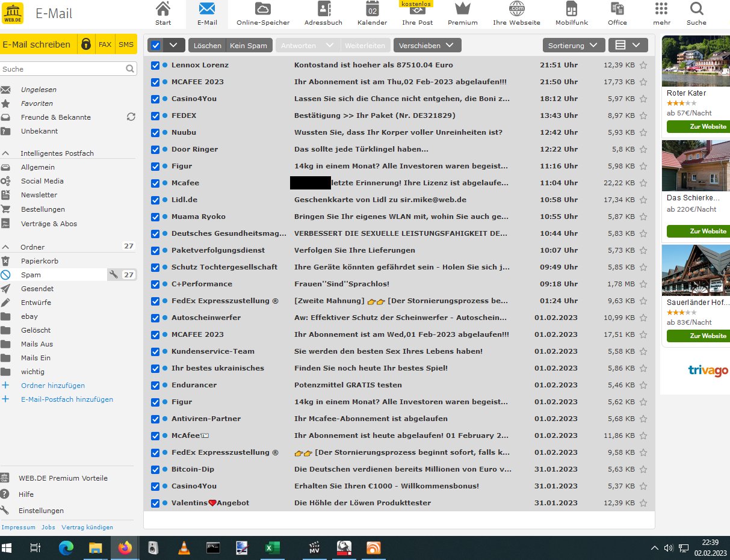Screen dimensions: 730x560
Task: Click the wrench icon on Spam folder
Action: [114, 275]
